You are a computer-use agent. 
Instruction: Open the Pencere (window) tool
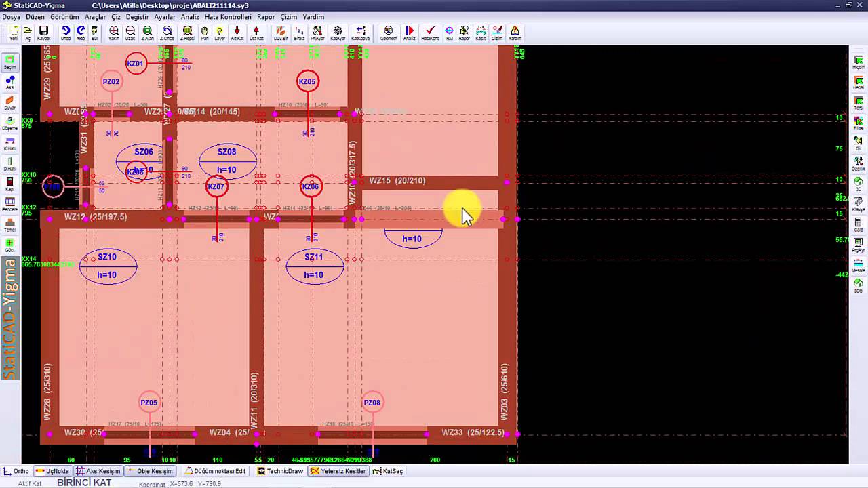9,204
